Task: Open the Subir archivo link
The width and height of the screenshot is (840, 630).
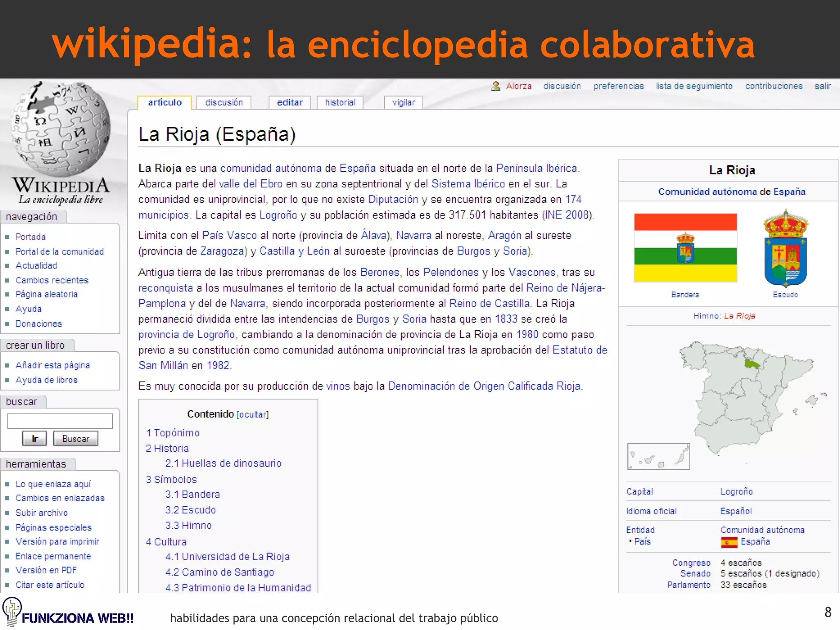Action: point(41,513)
